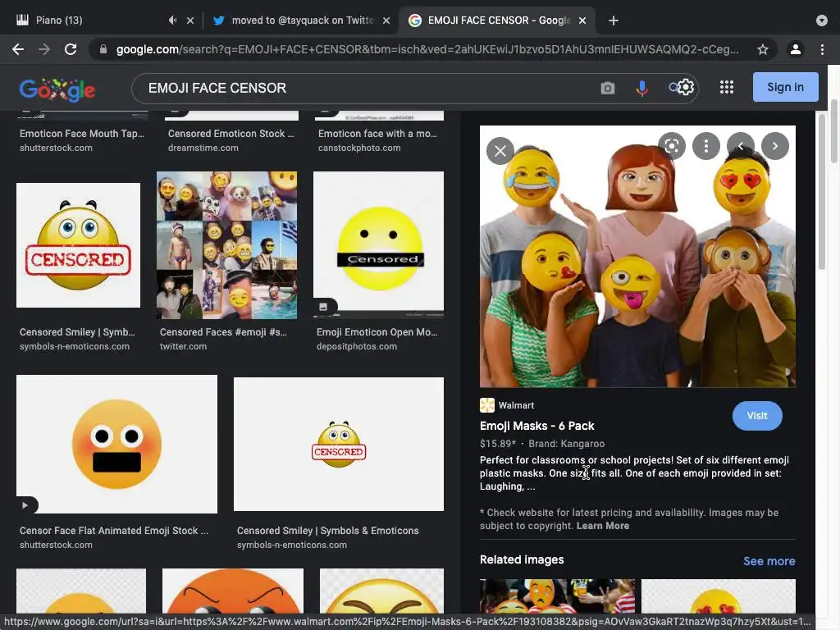Screen dimensions: 840x630
Task: Click the $15.89* price text
Action: tap(498, 444)
